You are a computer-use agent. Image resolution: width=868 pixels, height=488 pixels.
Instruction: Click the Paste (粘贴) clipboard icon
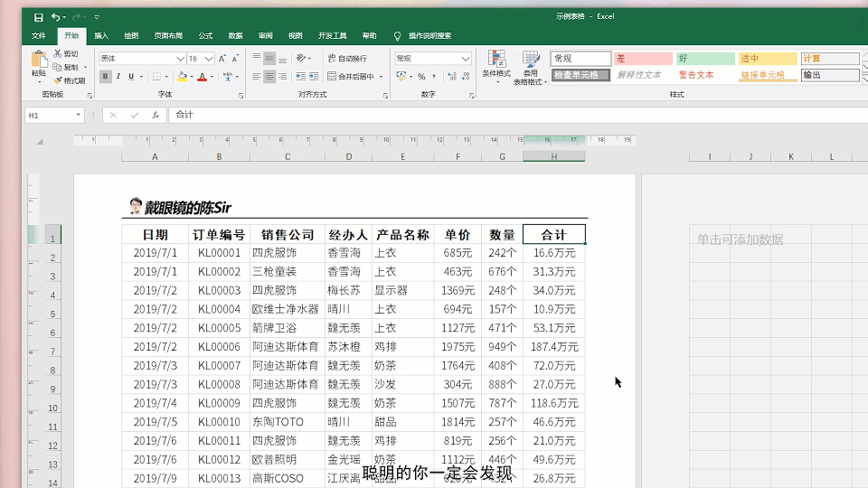(39, 60)
